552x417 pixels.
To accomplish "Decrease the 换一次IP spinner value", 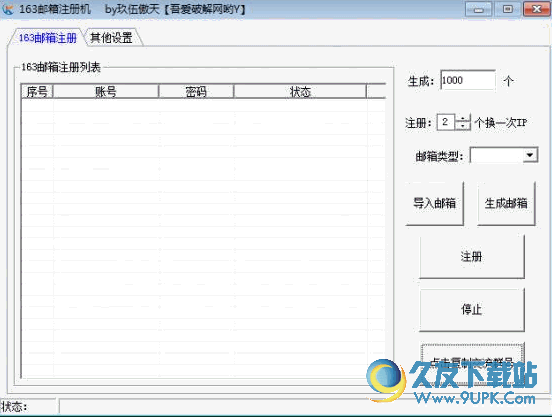I will (x=463, y=126).
